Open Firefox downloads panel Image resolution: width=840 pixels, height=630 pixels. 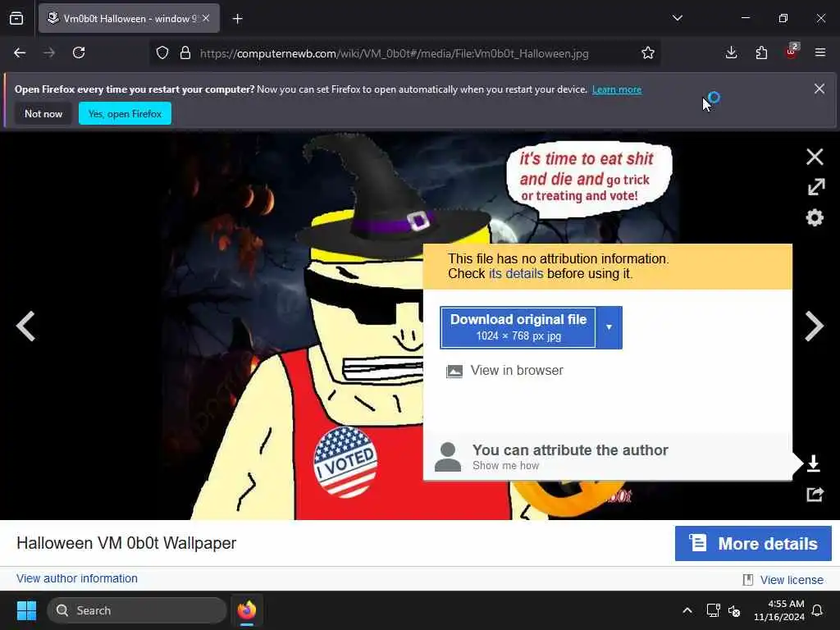(x=731, y=52)
